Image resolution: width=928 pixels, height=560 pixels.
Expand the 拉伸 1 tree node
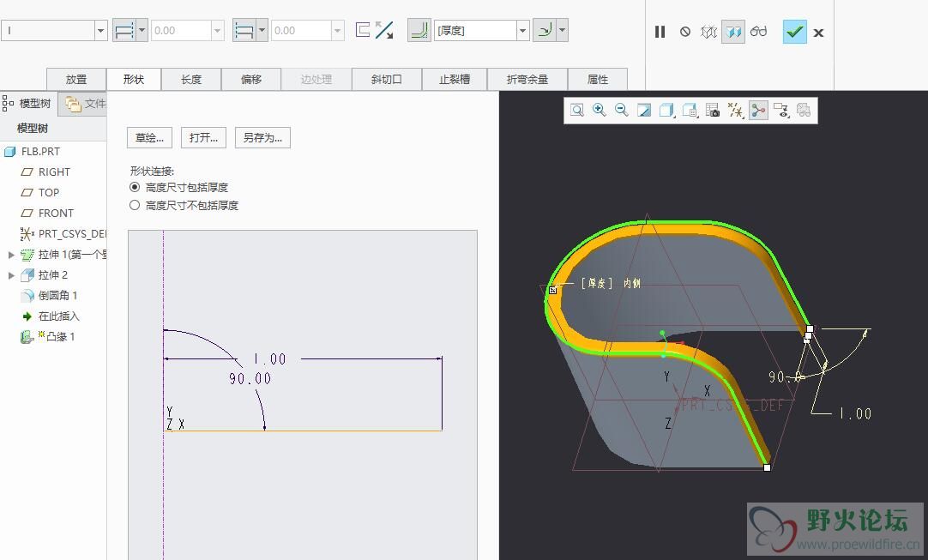(x=10, y=255)
